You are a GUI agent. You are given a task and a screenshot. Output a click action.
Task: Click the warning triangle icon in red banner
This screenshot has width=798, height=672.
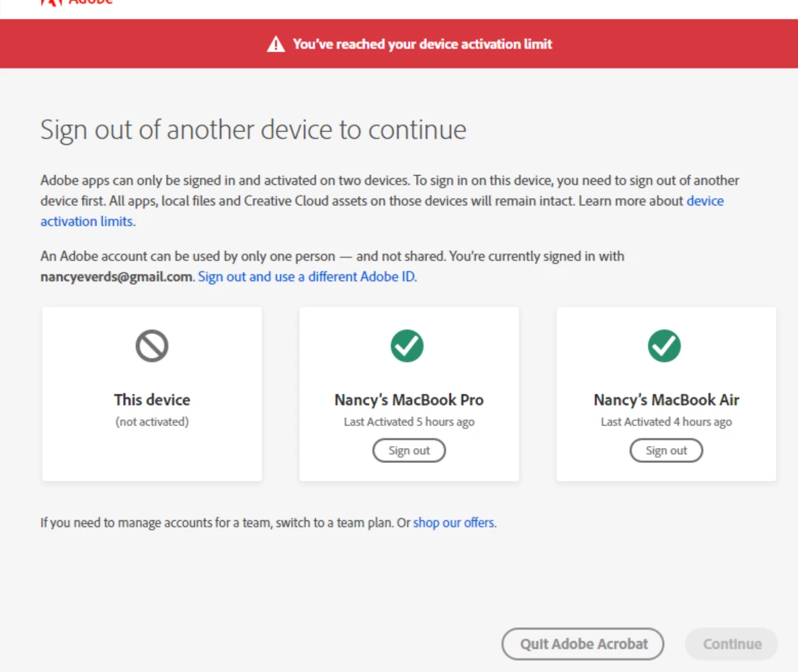[276, 44]
